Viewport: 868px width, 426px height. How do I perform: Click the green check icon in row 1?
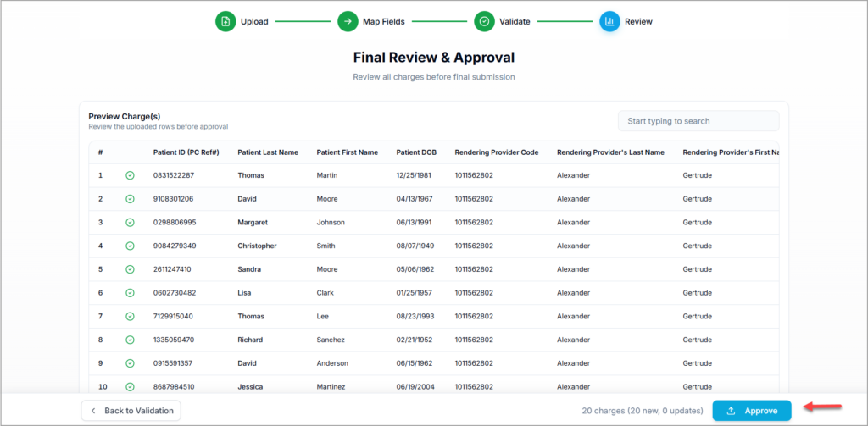tap(130, 175)
